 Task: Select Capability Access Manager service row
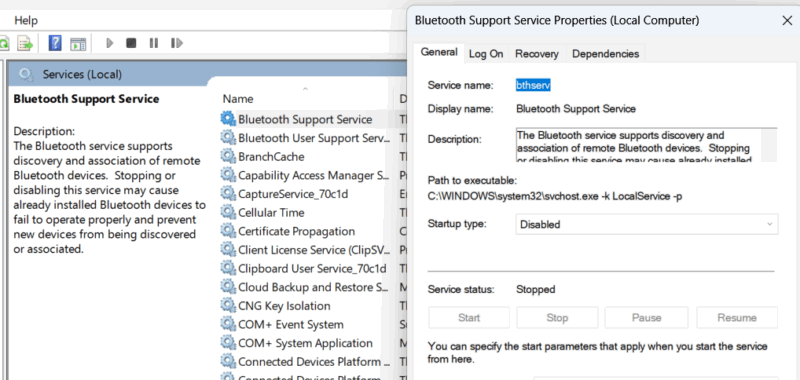coord(313,175)
